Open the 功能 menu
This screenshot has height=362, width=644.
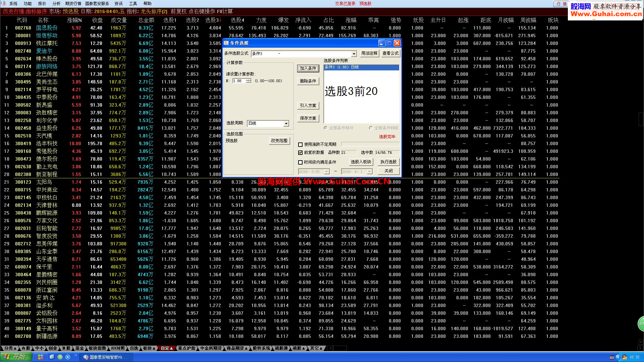(x=28, y=3)
